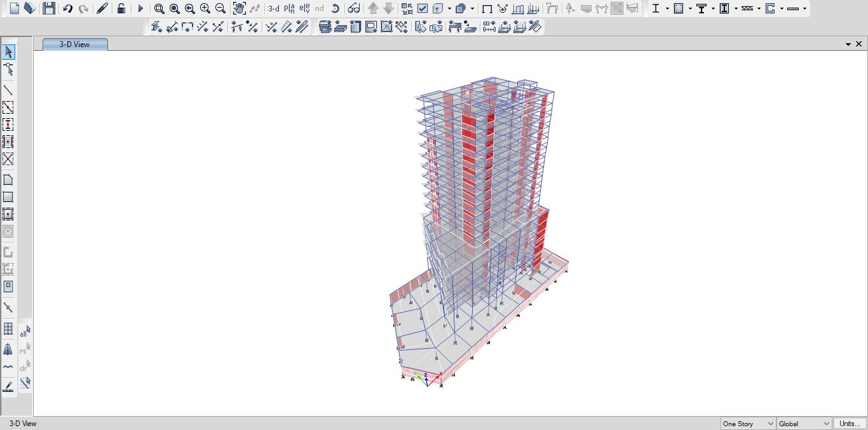Open the flat bar dropdown arrow
This screenshot has height=430, width=868.
pos(804,9)
